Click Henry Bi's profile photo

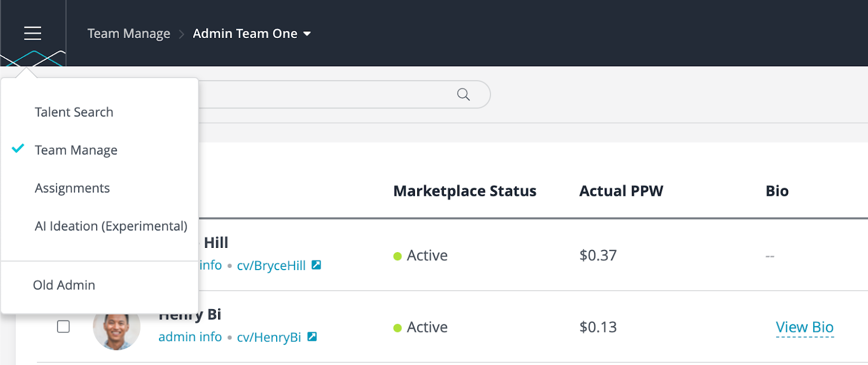click(117, 330)
